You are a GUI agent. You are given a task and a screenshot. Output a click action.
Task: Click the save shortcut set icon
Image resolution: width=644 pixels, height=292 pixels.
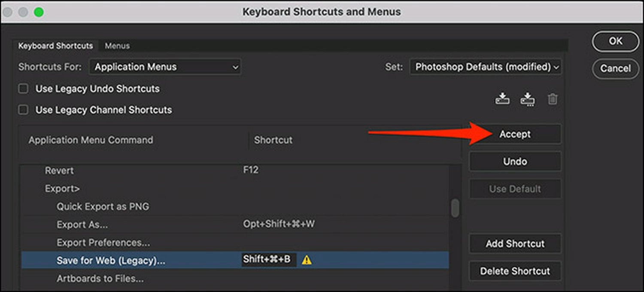point(502,99)
